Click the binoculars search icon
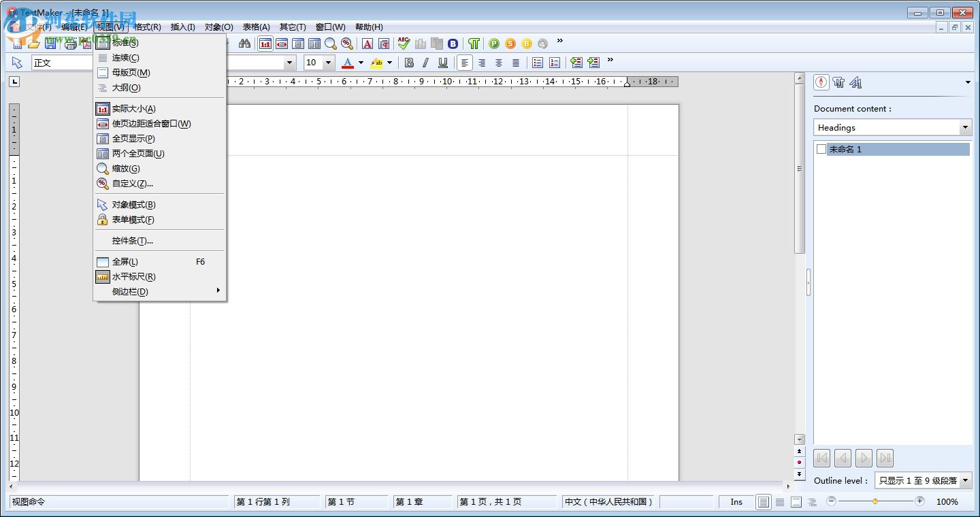The image size is (980, 517). (x=244, y=44)
